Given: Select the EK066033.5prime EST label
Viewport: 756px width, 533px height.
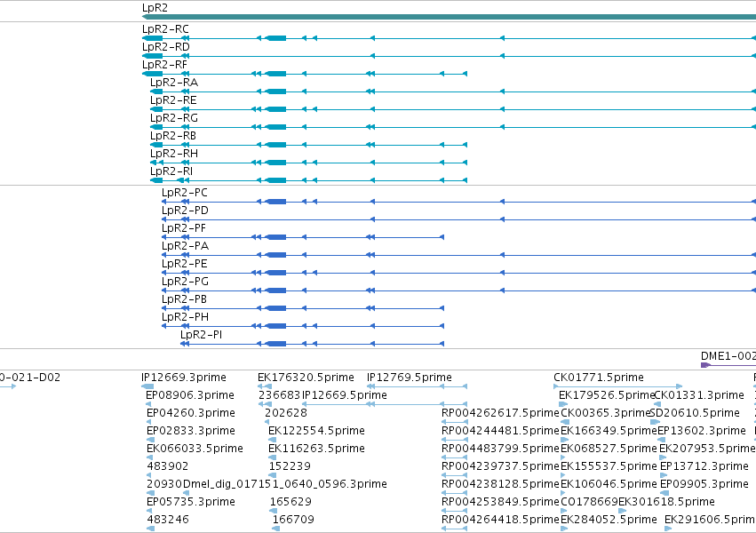Looking at the screenshot, I should pyautogui.click(x=195, y=449).
